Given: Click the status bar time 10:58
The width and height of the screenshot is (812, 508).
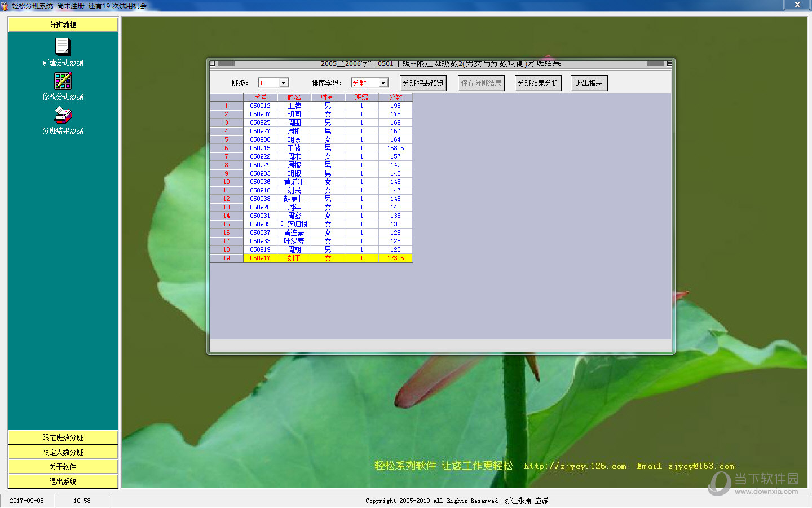Looking at the screenshot, I should click(82, 501).
